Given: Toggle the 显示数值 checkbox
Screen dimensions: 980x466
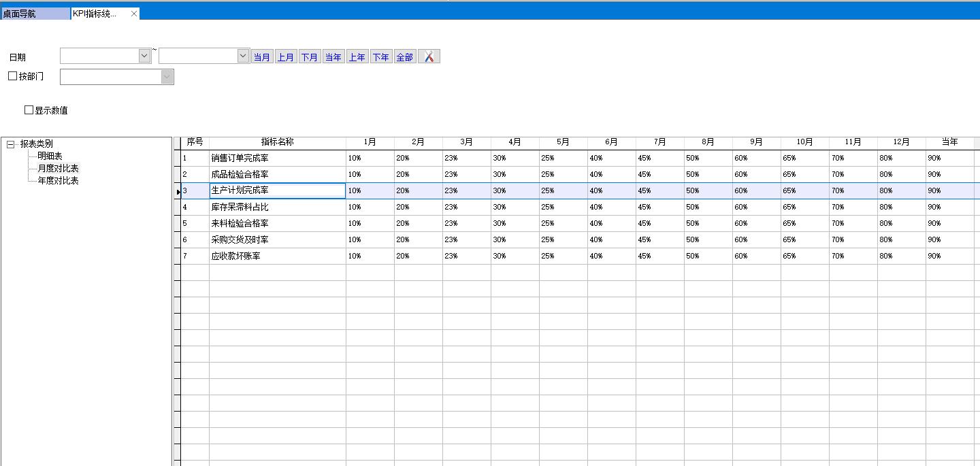Looking at the screenshot, I should [x=29, y=110].
